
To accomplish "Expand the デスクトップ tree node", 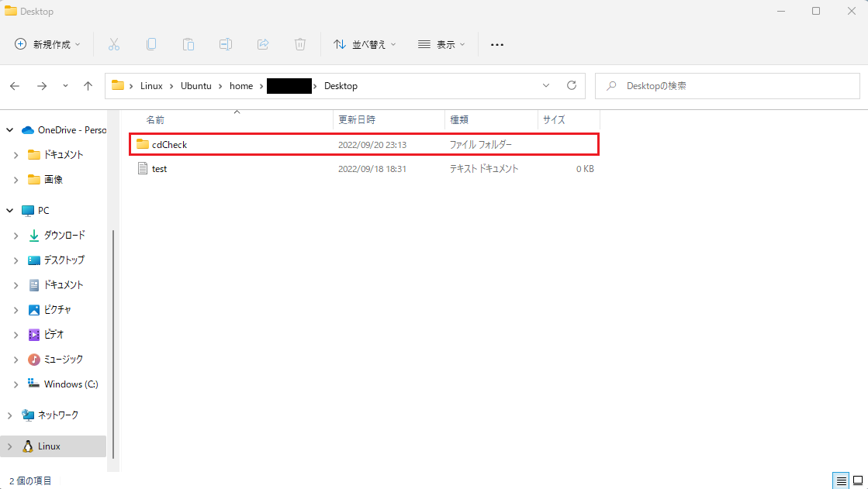I will (x=16, y=260).
